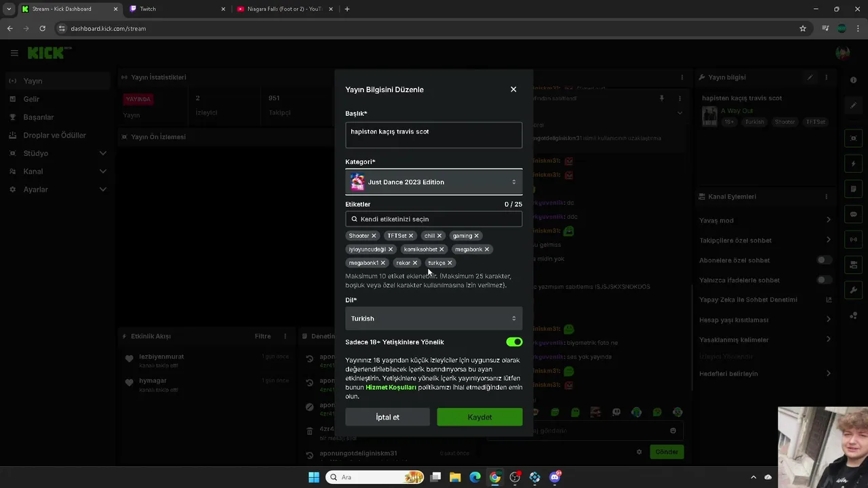
Task: Expand Hesap yaşı kısıtlaması option
Action: tap(765, 320)
